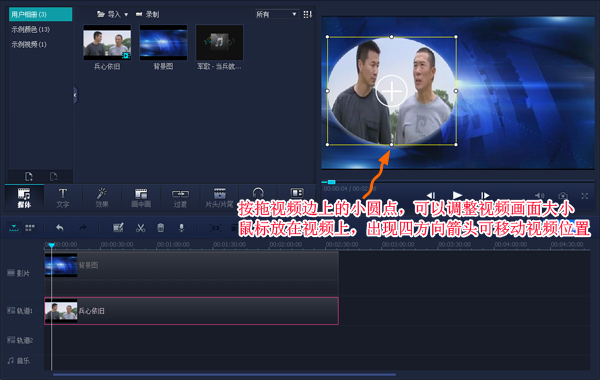This screenshot has width=600, height=380.
Task: Step forward one frame in preview
Action: [484, 196]
